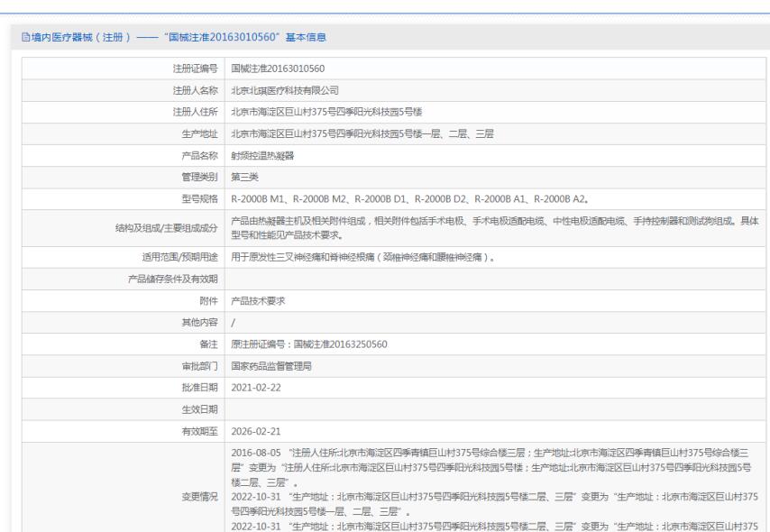Click the 其他内容 label
This screenshot has width=770, height=532.
pyautogui.click(x=199, y=322)
